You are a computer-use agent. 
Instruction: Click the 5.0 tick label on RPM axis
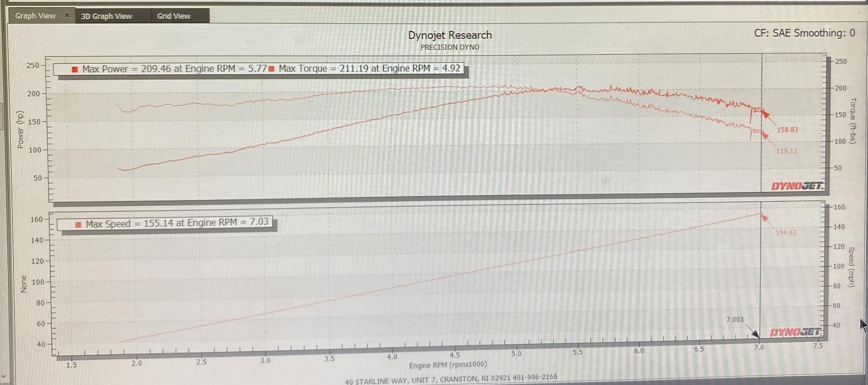516,354
